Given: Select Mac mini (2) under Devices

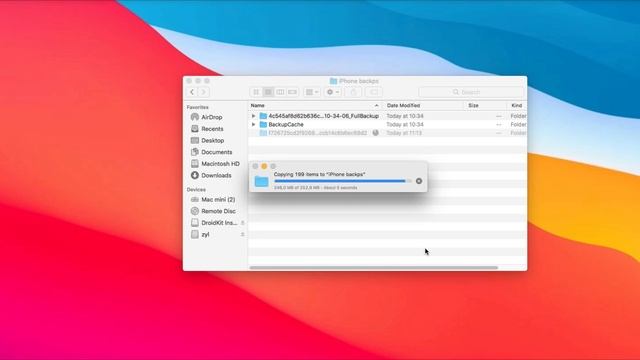Looking at the screenshot, I should point(218,200).
